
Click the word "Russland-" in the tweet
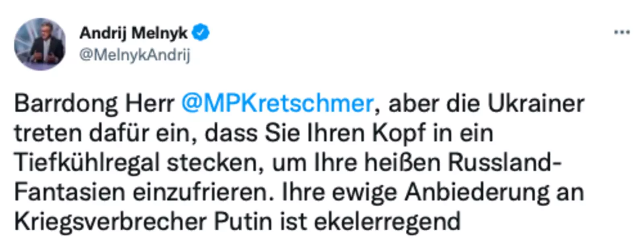(505, 163)
